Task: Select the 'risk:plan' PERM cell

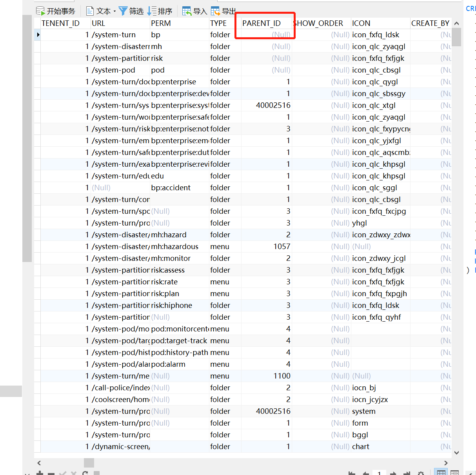Action: click(x=180, y=293)
